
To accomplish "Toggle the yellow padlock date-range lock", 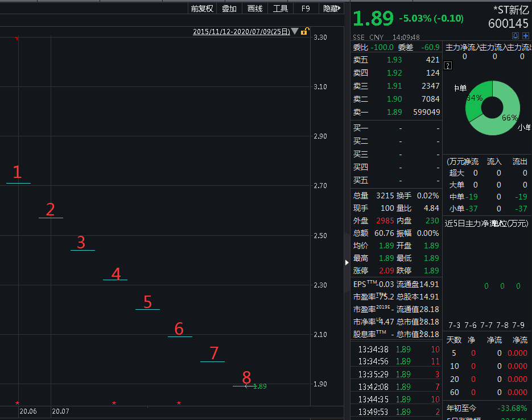I will pyautogui.click(x=306, y=31).
